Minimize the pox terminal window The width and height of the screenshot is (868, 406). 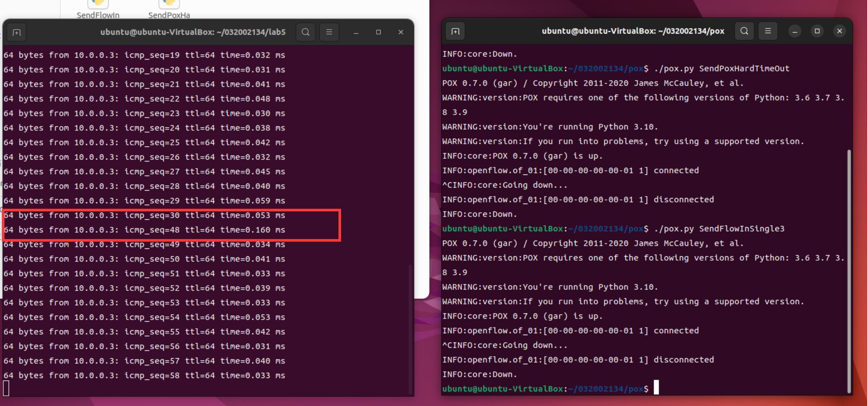[795, 31]
